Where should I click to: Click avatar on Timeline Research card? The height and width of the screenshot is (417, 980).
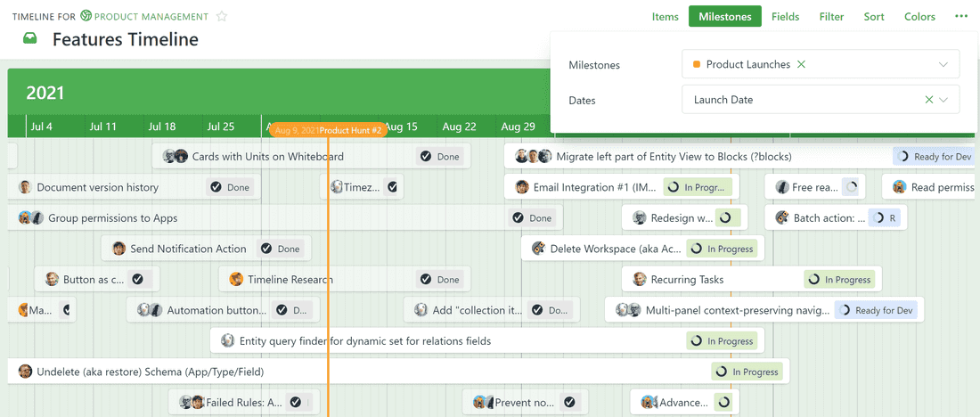point(236,280)
